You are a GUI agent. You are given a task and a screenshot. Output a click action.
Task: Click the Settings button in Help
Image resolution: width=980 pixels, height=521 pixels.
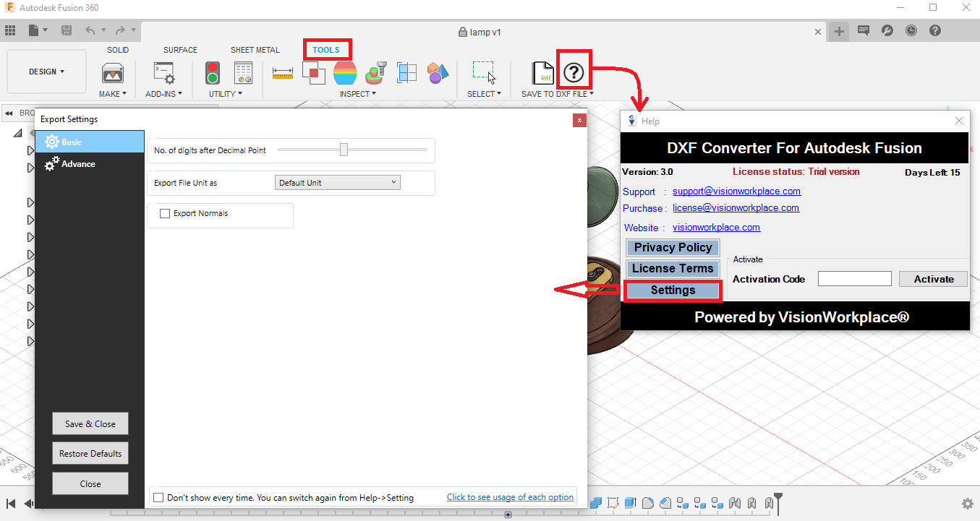coord(673,290)
